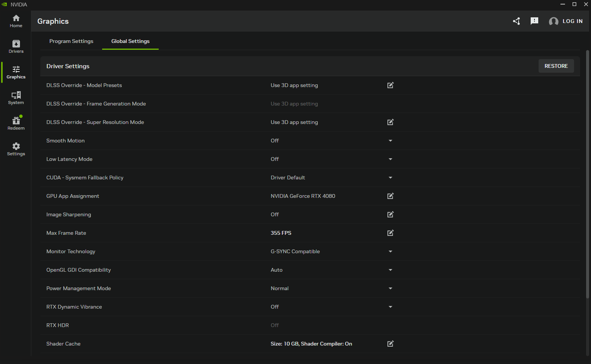Click the Image Sharpening Off value
The image size is (591, 364).
click(275, 214)
